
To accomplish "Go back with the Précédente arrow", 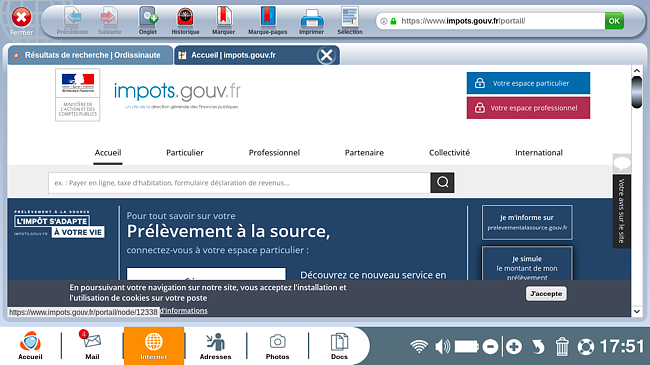I will [x=73, y=21].
